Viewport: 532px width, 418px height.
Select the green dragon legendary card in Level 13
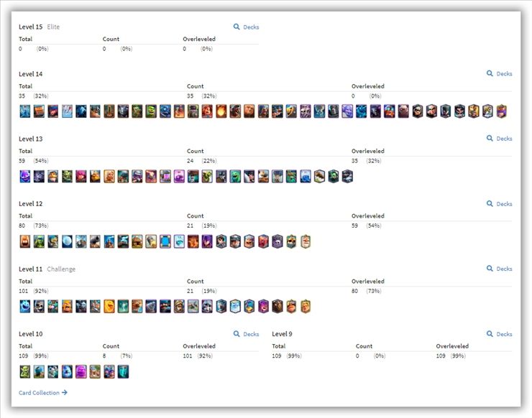334,176
